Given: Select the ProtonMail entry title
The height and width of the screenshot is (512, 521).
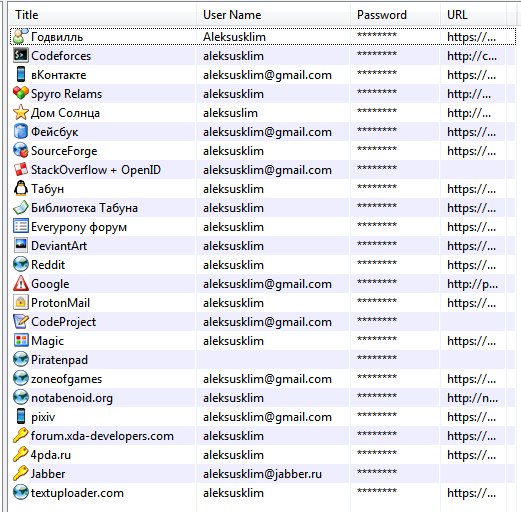Looking at the screenshot, I should tap(60, 303).
